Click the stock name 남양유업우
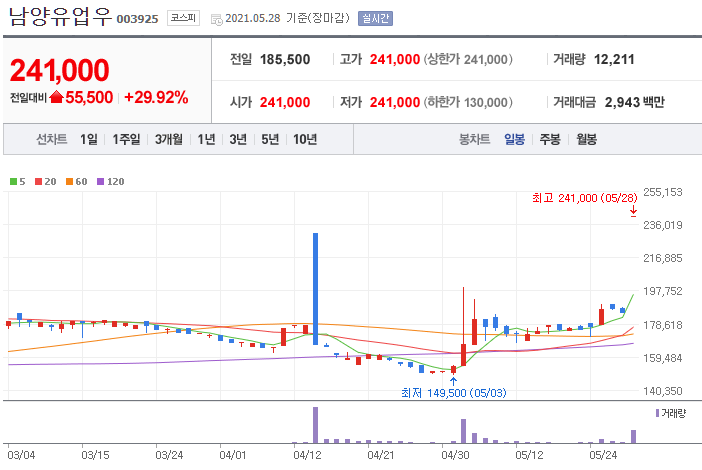 60,16
